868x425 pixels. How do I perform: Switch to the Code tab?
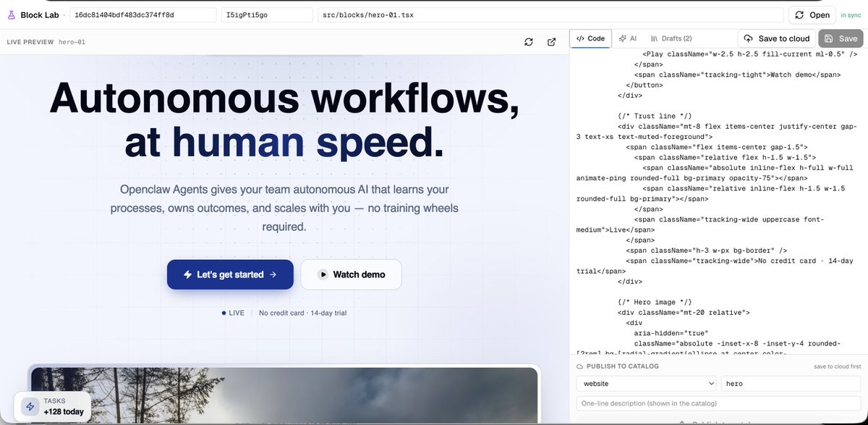coord(591,38)
